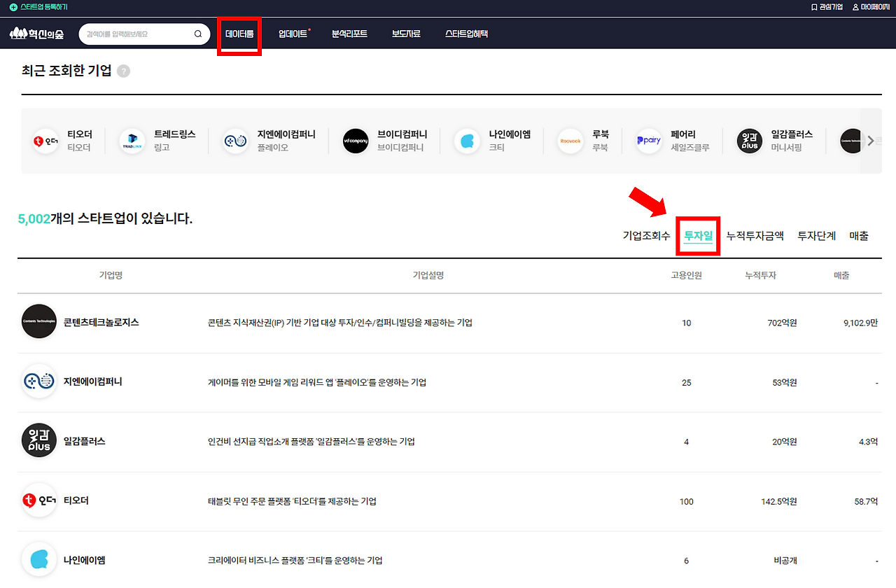Click the '20억원' investment value

785,442
